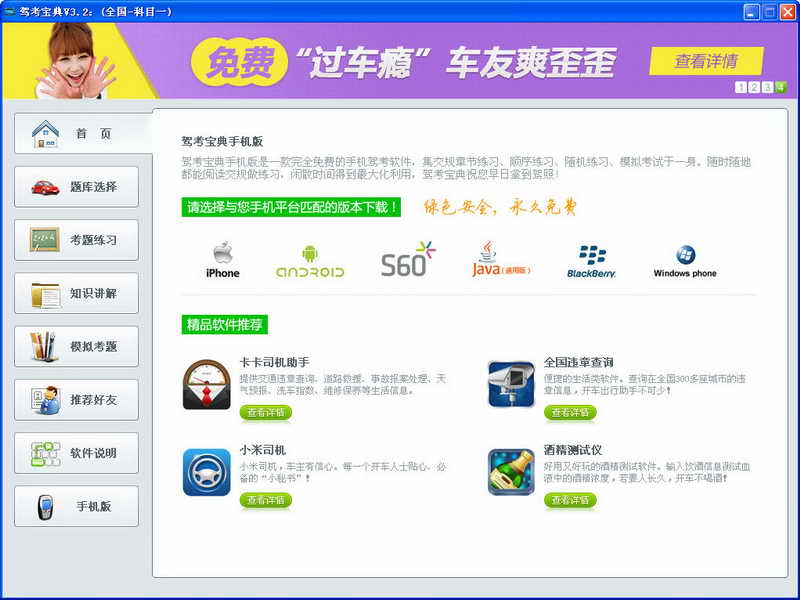
Task: Click the house icon beside 首页
Action: point(45,134)
